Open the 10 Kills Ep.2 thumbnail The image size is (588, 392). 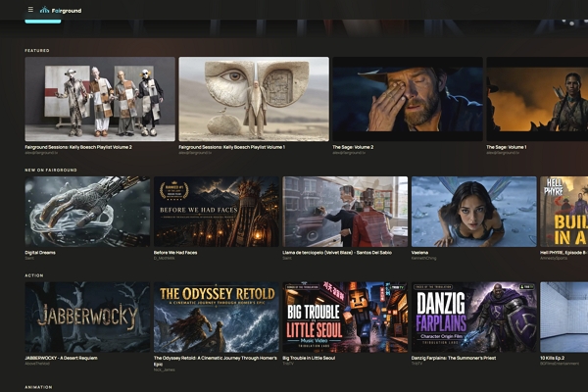[564, 317]
